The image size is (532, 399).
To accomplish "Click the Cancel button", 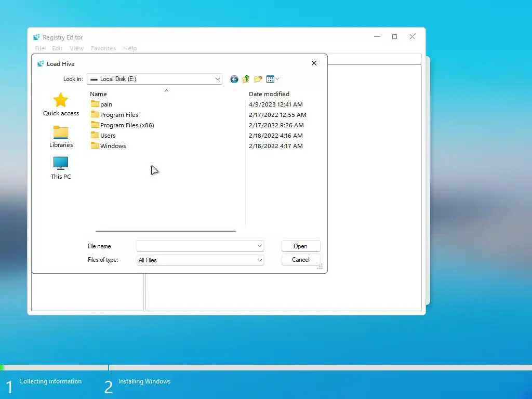I will pyautogui.click(x=301, y=260).
